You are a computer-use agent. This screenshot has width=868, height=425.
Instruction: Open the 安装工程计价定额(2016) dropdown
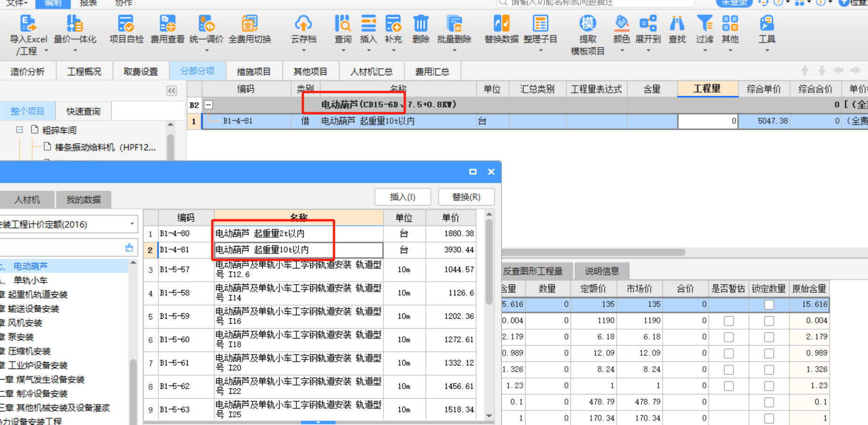click(x=132, y=224)
